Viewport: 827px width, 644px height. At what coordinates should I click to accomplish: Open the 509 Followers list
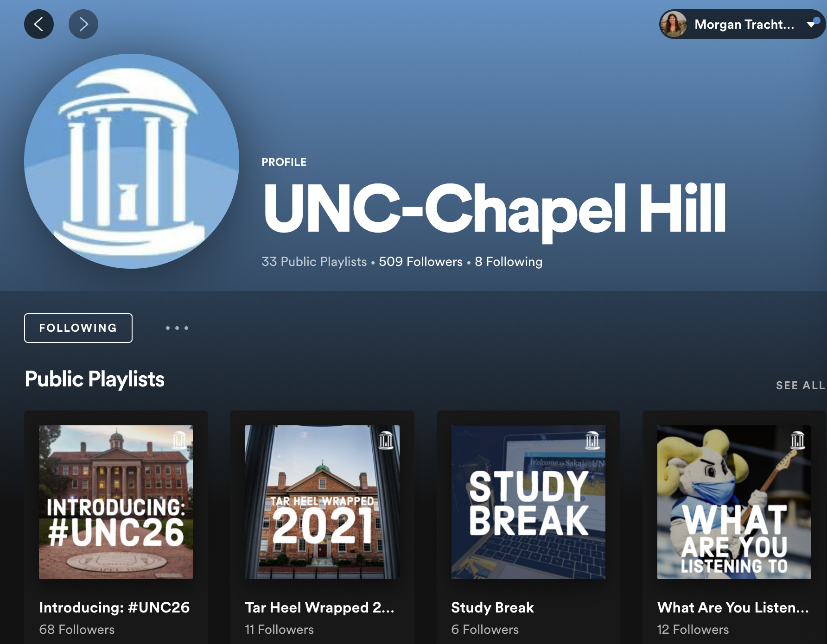pos(420,262)
